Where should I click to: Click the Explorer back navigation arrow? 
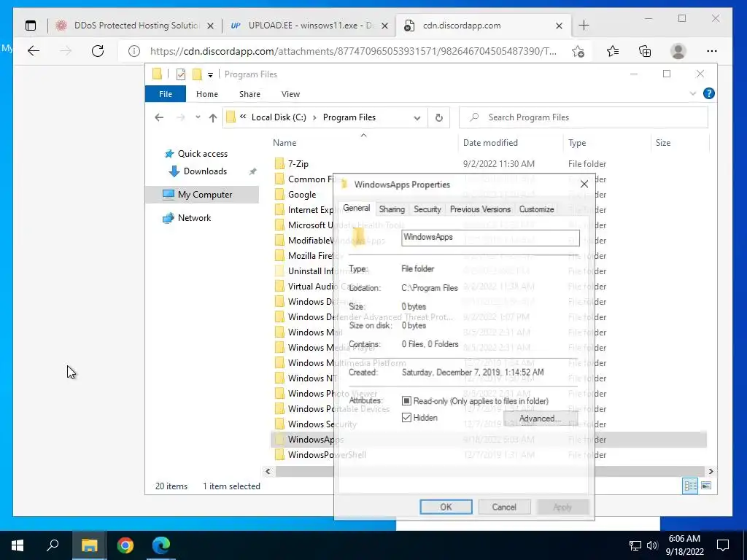[159, 117]
